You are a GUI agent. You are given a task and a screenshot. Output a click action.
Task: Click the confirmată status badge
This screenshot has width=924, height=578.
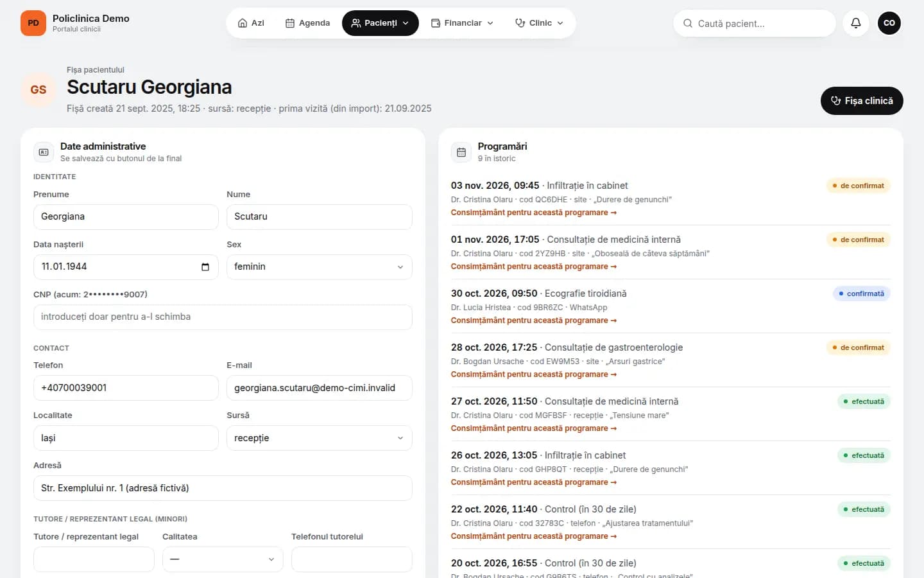pyautogui.click(x=861, y=293)
